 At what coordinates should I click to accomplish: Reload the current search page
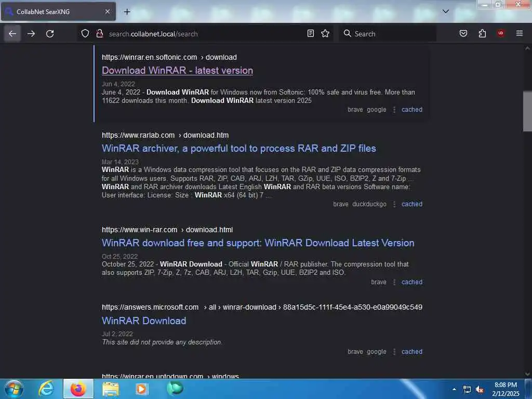(x=50, y=34)
